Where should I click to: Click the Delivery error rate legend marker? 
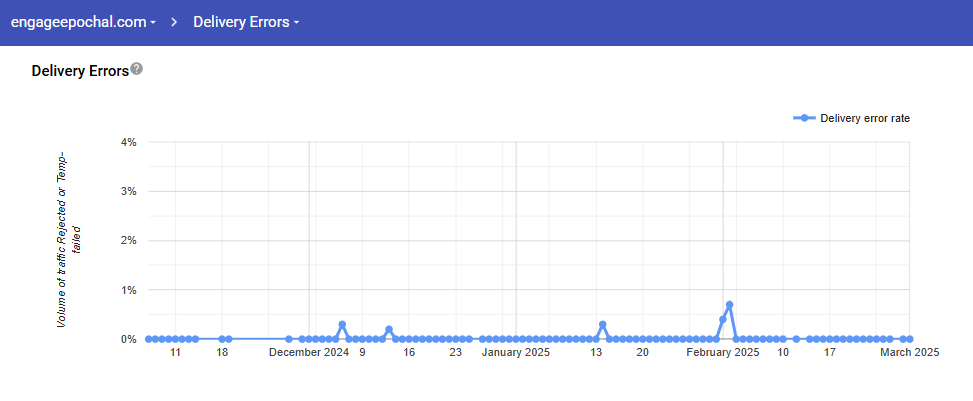point(805,118)
